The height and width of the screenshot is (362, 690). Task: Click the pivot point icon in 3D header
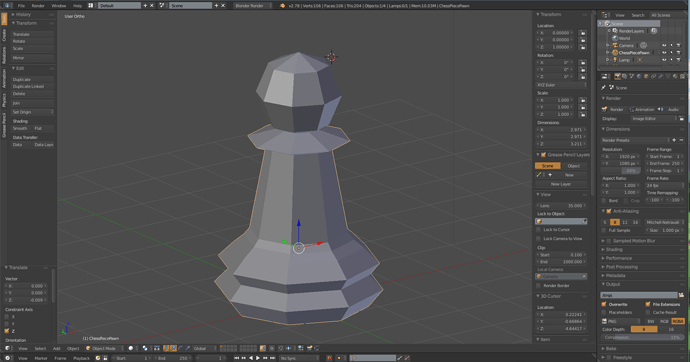click(145, 348)
